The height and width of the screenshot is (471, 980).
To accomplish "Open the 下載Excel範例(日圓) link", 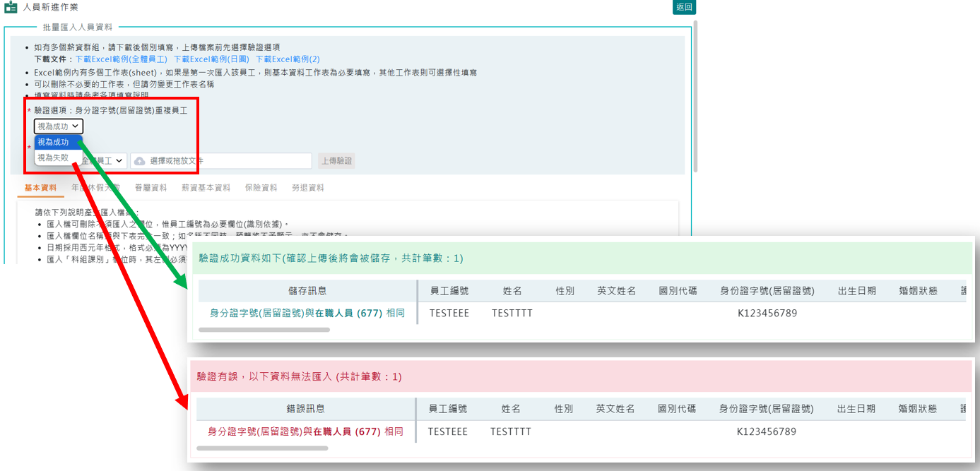I will click(x=211, y=59).
